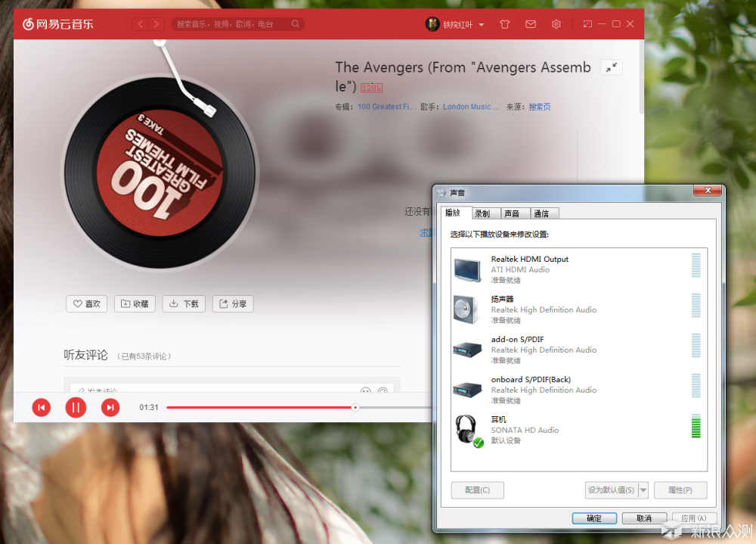Click the music search input field

click(x=233, y=24)
